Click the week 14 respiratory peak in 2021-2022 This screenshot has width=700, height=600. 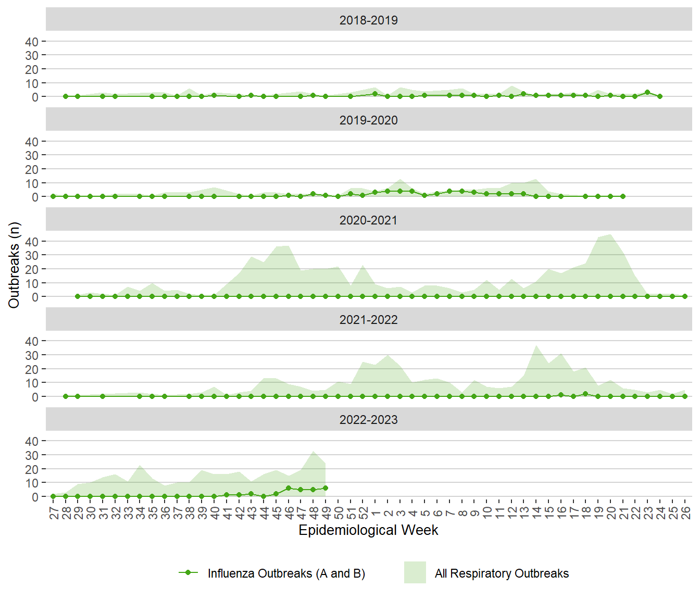(x=536, y=346)
